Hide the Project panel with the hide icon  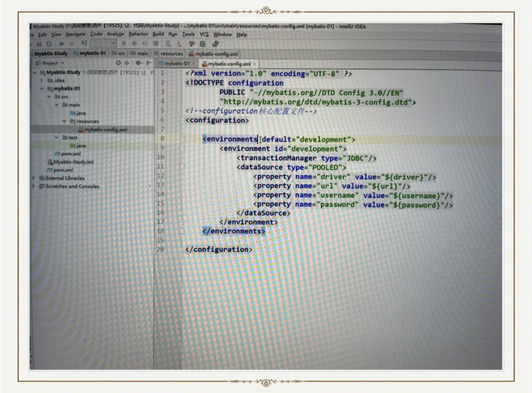[149, 63]
